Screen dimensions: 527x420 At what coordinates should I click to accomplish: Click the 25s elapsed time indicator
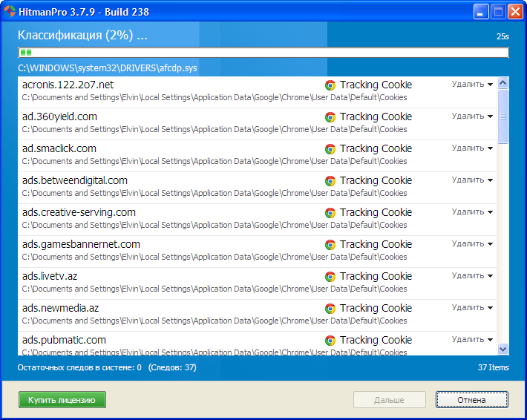503,36
